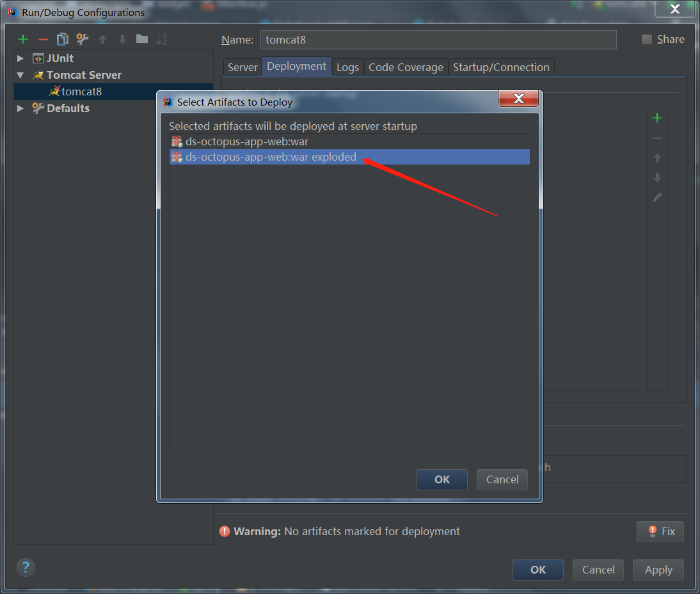The image size is (700, 594).
Task: Edit artifact pencil icon in Deployment panel
Action: click(657, 197)
